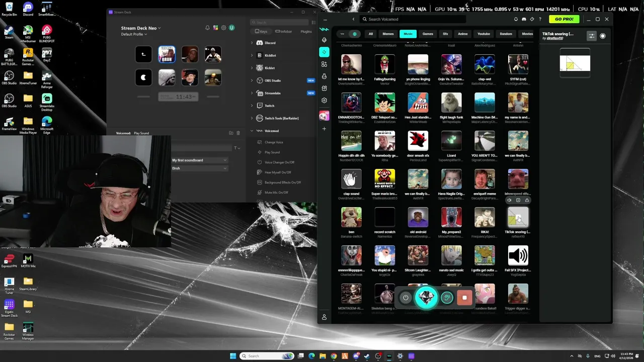Open Stream Deck Neo device dropdown
The width and height of the screenshot is (644, 362).
coord(141,28)
